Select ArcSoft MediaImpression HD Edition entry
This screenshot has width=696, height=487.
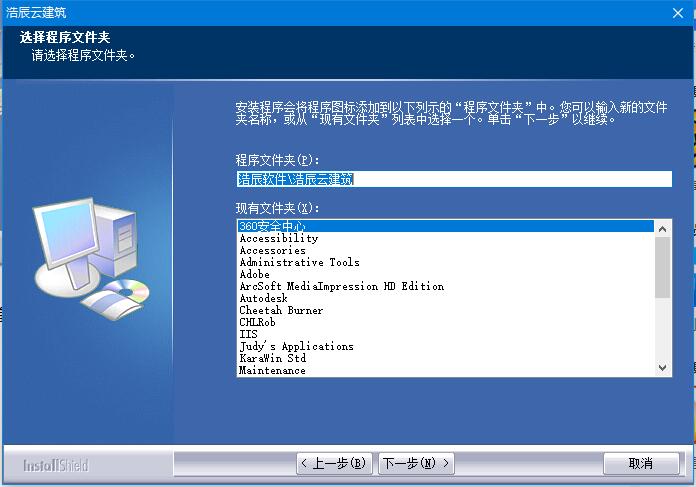[x=341, y=286]
